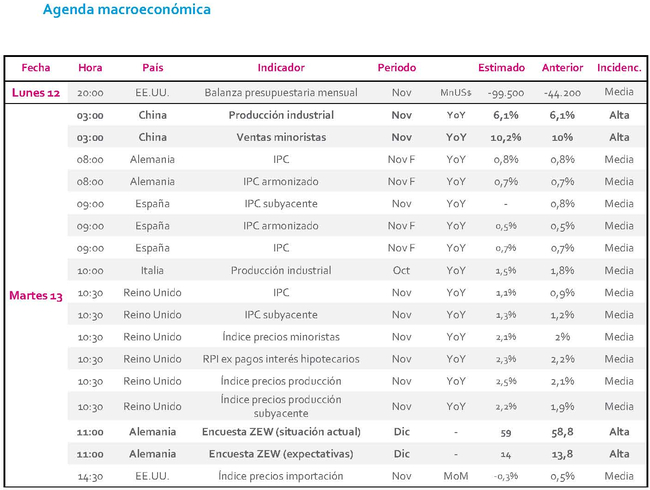Select the Indicador column header
The height and width of the screenshot is (490, 650).
(281, 67)
